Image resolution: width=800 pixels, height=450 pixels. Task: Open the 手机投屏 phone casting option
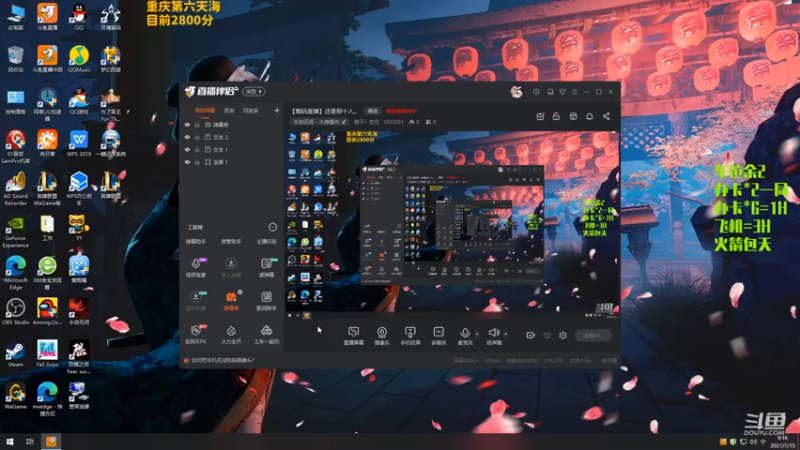pyautogui.click(x=410, y=336)
